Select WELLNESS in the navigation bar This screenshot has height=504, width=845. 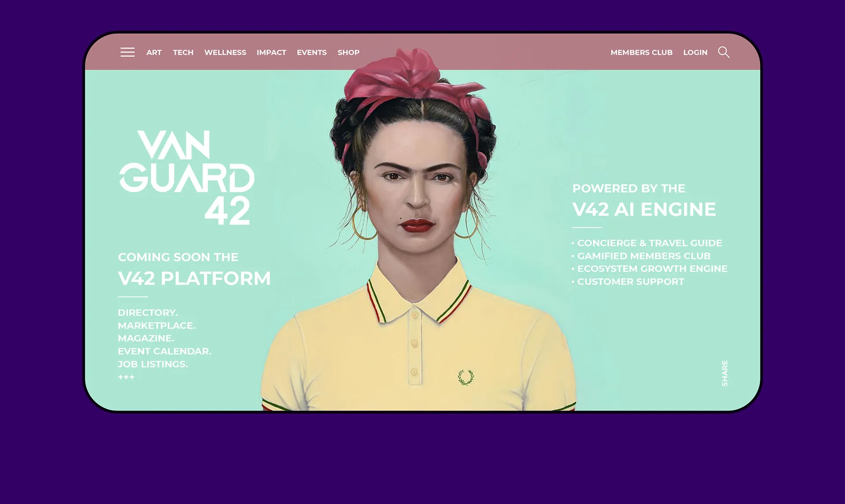[225, 52]
